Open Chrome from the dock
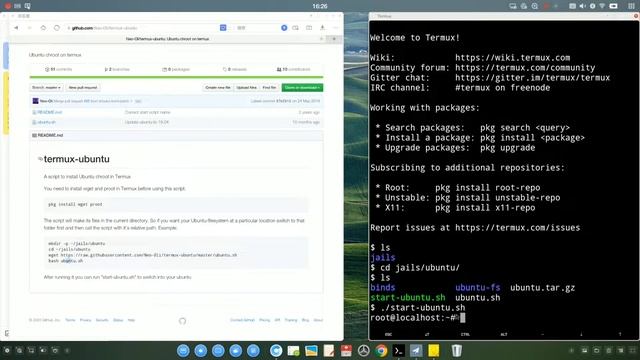 tap(381, 351)
